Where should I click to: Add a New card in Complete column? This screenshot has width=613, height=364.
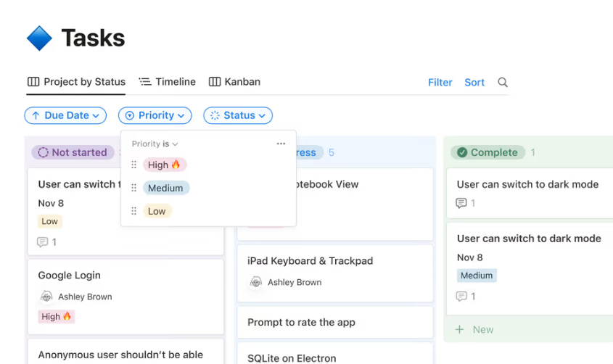tap(474, 330)
